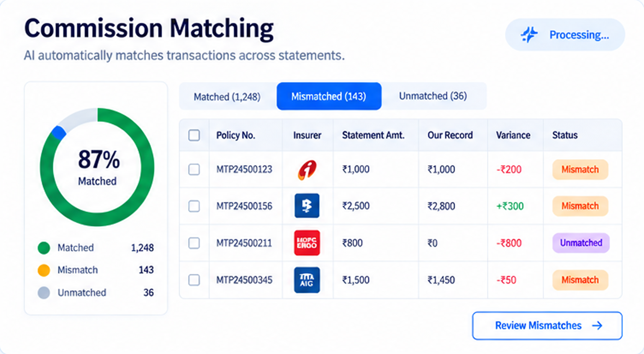Click the orange Mismatch legend dot
The width and height of the screenshot is (644, 354).
[x=44, y=270]
